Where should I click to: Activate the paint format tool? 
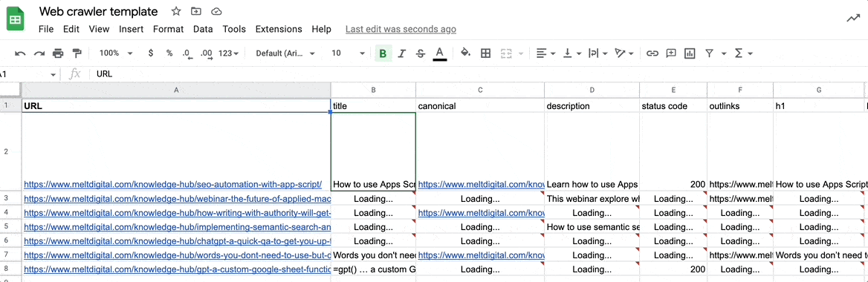tap(77, 53)
